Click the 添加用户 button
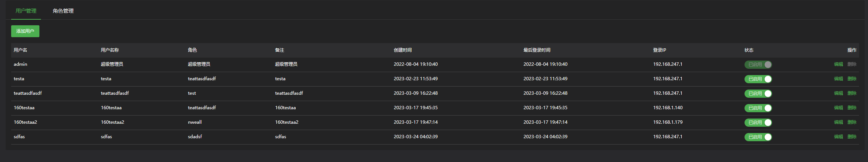This screenshot has height=162, width=868. coord(25,31)
